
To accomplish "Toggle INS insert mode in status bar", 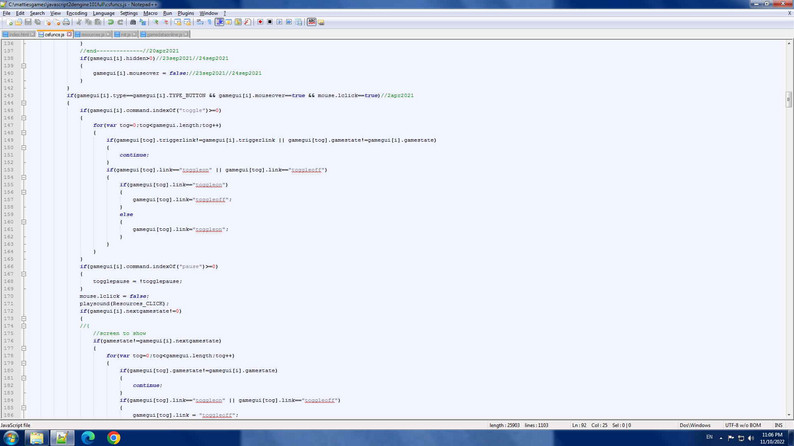I will click(778, 425).
